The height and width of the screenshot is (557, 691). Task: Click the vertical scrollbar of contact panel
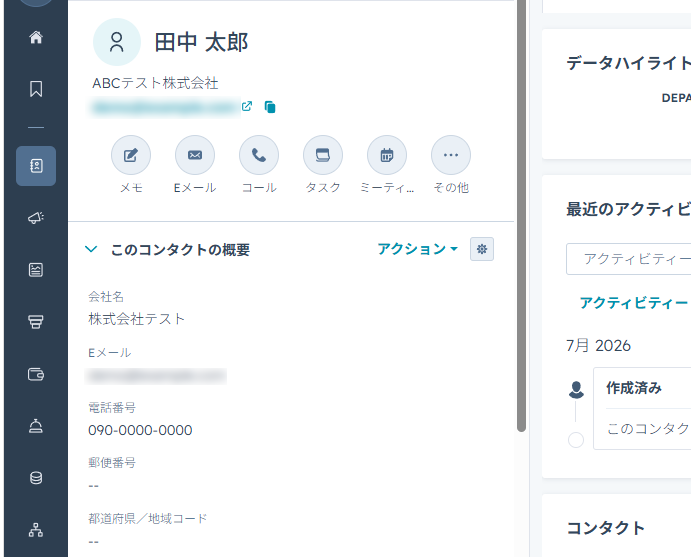pos(521,216)
